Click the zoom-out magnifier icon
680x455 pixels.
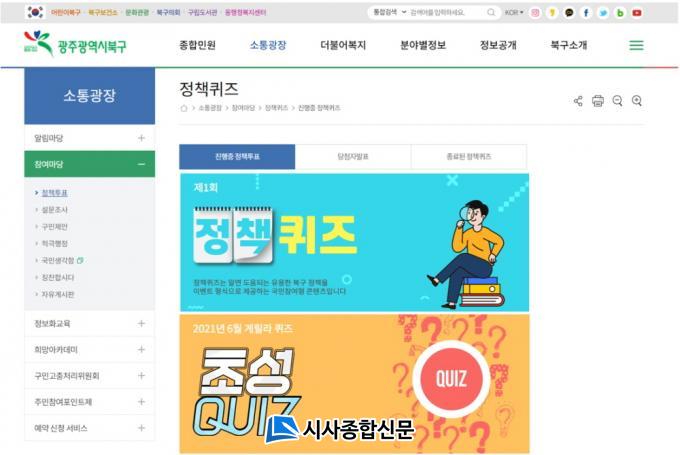pos(618,101)
